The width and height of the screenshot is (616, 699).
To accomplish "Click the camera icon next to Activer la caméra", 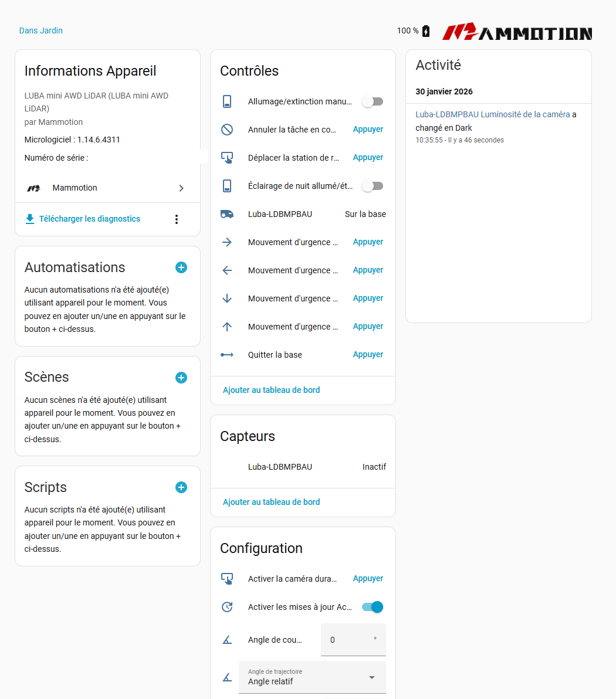I will point(227,579).
